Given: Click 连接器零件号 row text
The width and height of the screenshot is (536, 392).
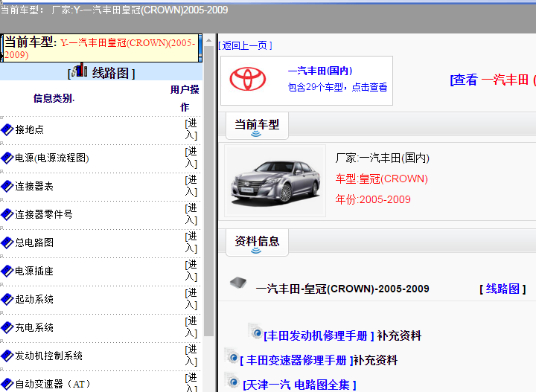Looking at the screenshot, I should point(44,214).
